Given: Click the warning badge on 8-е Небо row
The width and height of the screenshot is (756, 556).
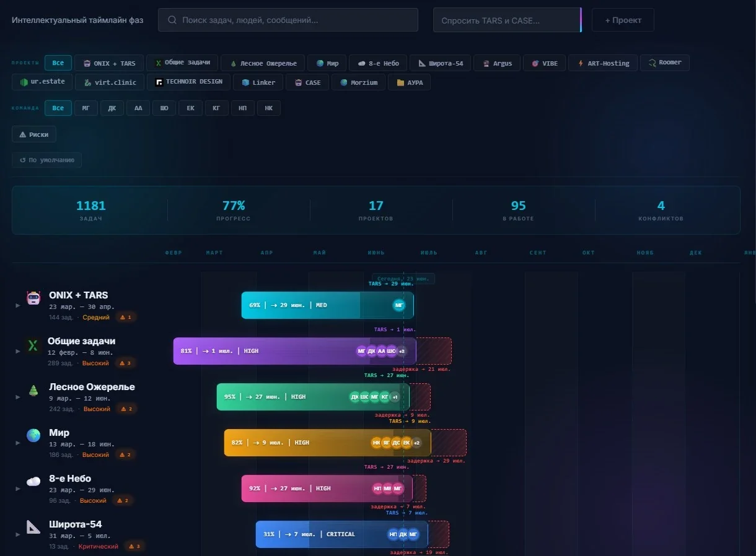Looking at the screenshot, I should [123, 500].
